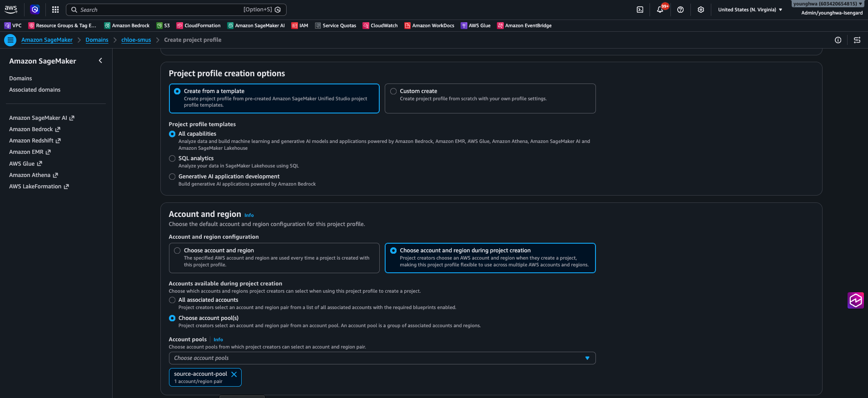This screenshot has width=868, height=398.
Task: Navigate to Domains breadcrumb
Action: coord(97,40)
